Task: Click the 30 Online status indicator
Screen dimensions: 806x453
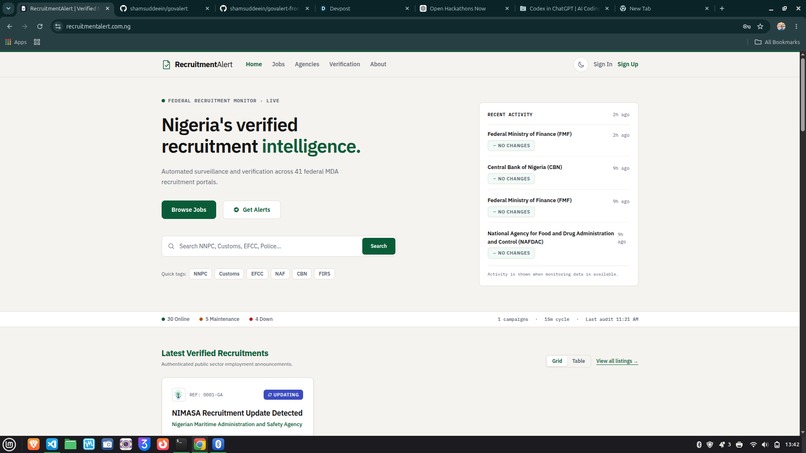Action: pos(175,319)
